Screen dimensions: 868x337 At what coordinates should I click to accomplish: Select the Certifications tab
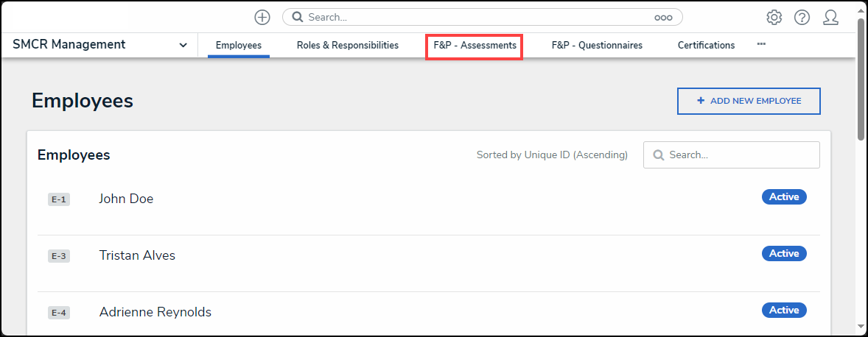click(706, 46)
